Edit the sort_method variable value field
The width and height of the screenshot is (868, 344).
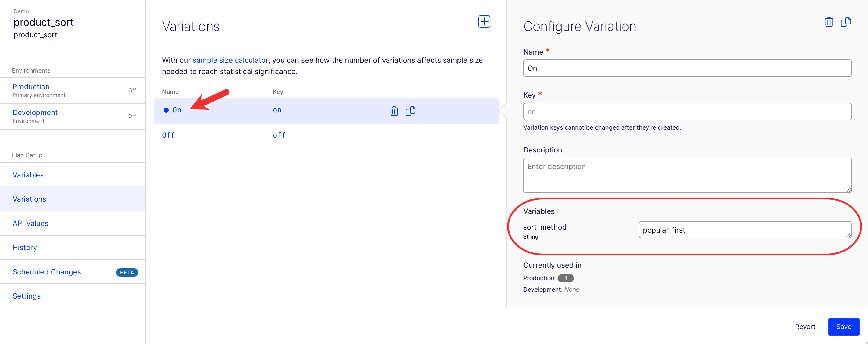745,230
